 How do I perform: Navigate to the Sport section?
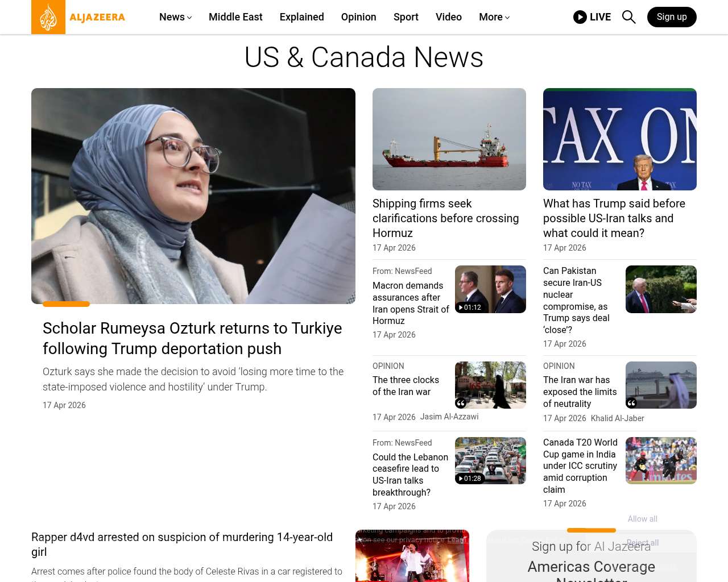[x=406, y=17]
